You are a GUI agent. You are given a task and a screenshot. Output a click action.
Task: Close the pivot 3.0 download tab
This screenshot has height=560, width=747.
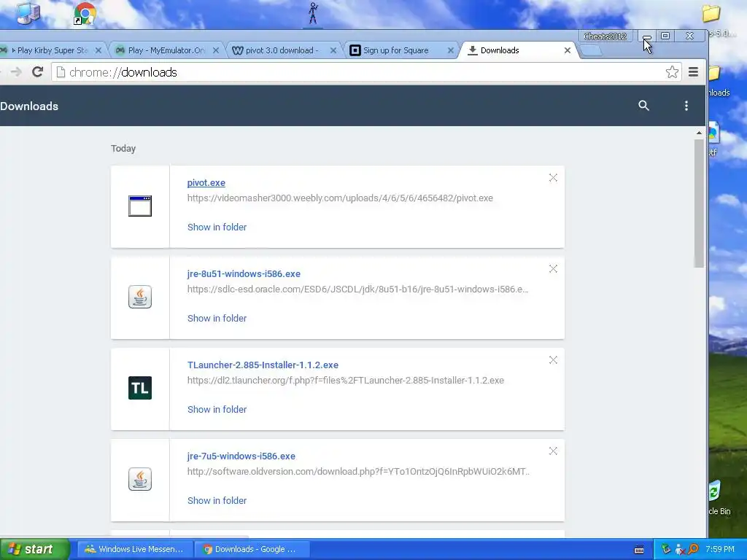click(333, 50)
